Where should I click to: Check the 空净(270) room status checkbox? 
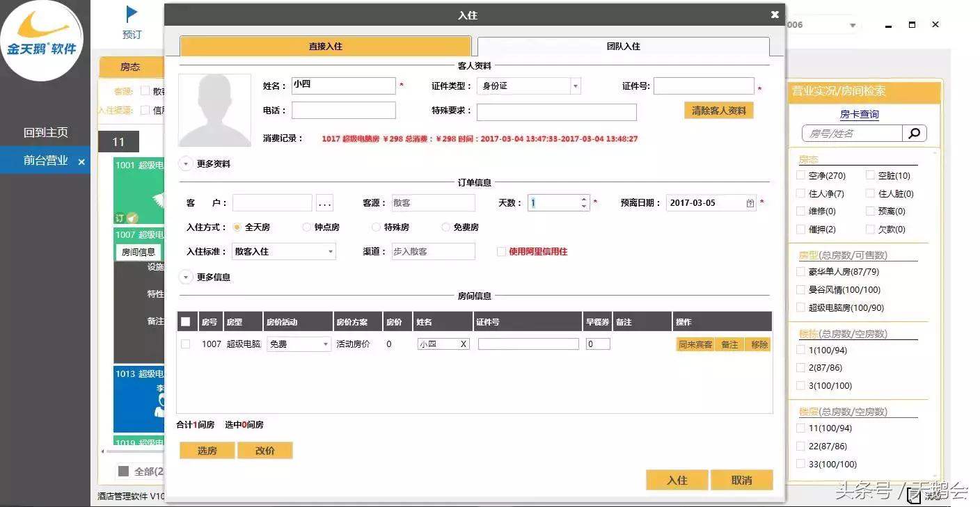click(x=799, y=175)
